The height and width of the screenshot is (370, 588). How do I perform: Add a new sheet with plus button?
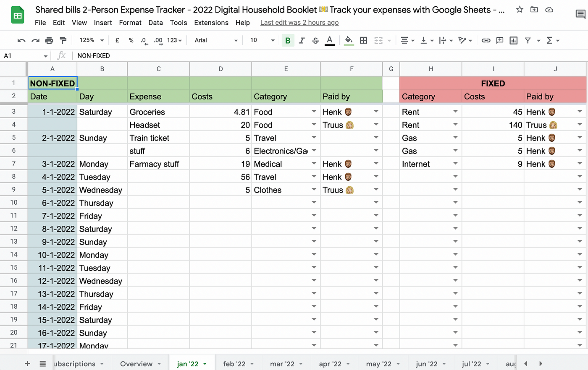[x=27, y=364]
